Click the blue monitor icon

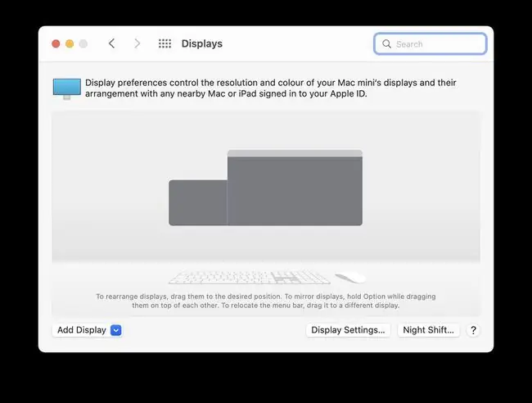click(67, 88)
